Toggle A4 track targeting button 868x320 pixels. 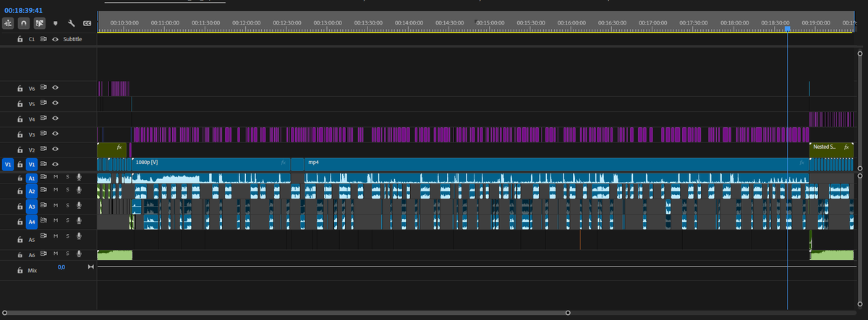point(31,221)
